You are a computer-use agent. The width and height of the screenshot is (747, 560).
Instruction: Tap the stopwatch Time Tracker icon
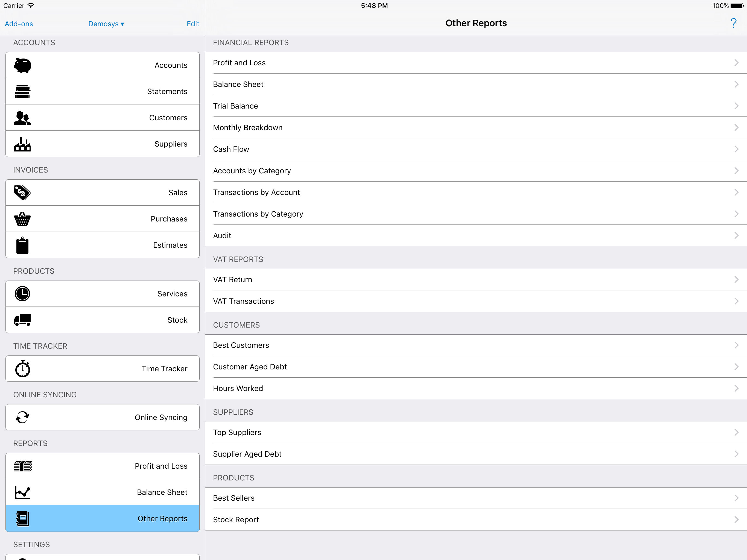click(22, 369)
